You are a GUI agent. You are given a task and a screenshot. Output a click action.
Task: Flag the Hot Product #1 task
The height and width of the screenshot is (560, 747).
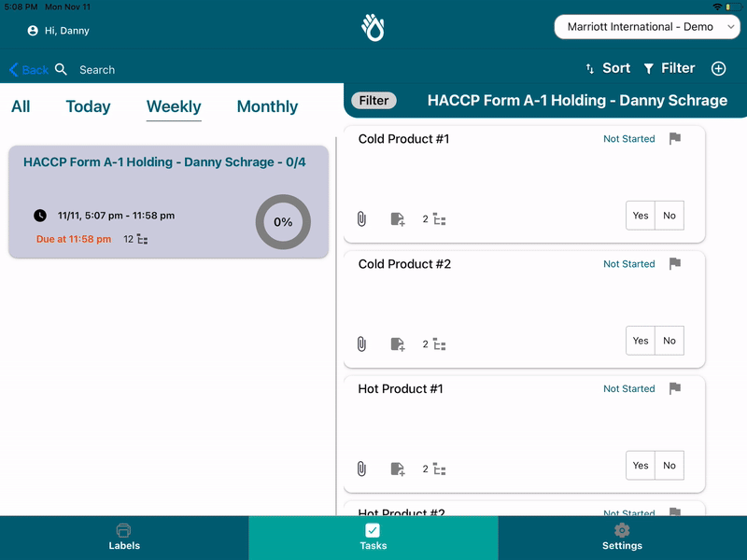(x=675, y=388)
